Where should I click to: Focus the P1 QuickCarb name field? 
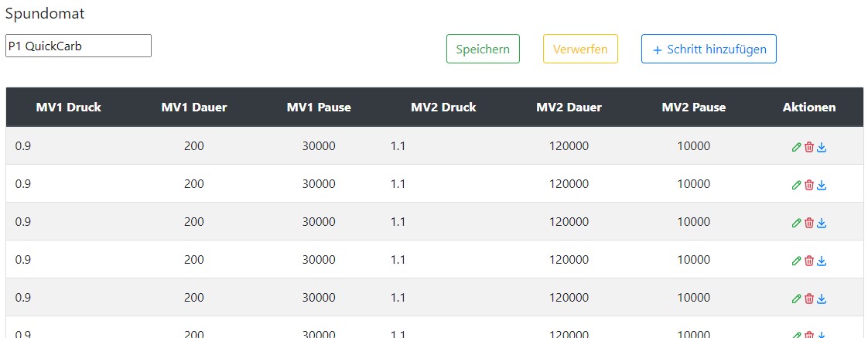(x=78, y=46)
